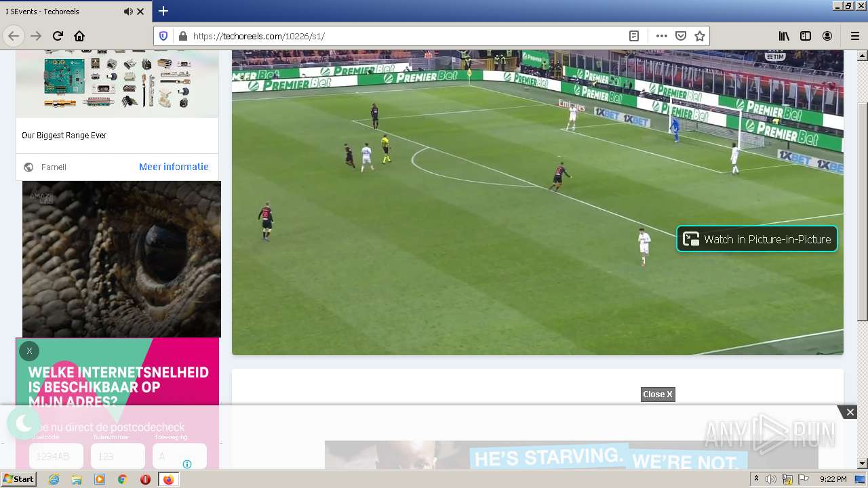Image resolution: width=868 pixels, height=488 pixels.
Task: Open the Our Biggest Range Ever ad
Action: coord(64,136)
